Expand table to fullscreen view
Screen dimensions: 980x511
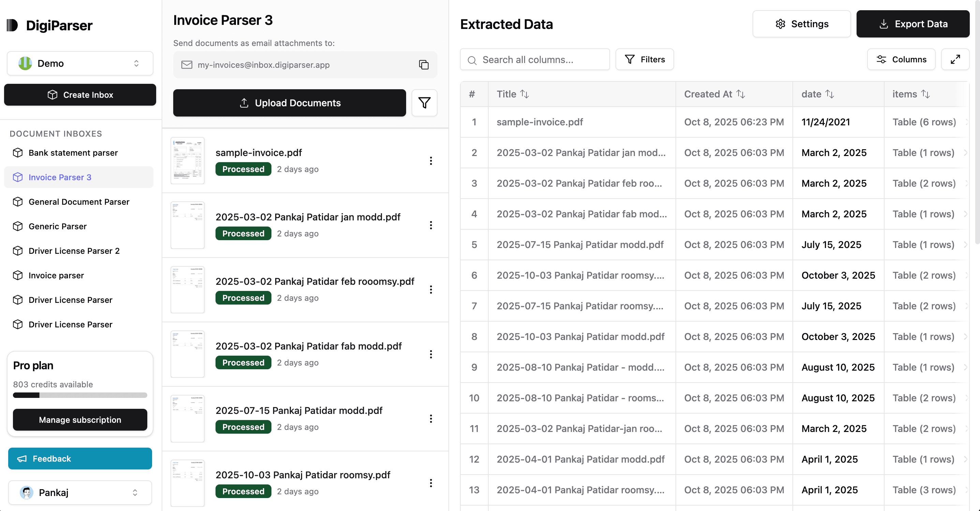point(956,59)
